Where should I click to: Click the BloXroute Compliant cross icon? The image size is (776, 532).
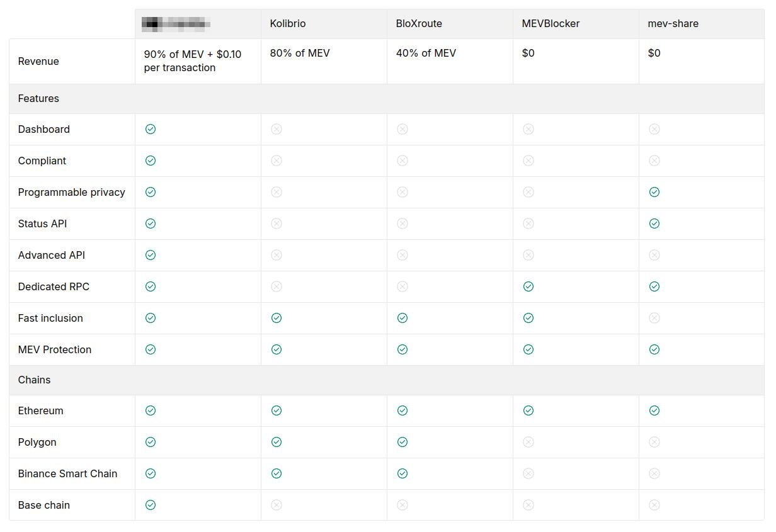(x=402, y=161)
